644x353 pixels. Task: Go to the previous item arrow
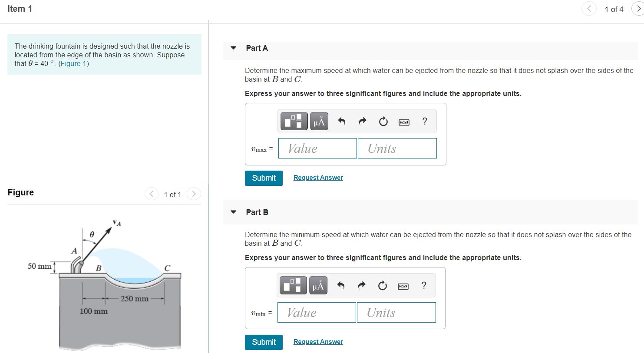[589, 9]
